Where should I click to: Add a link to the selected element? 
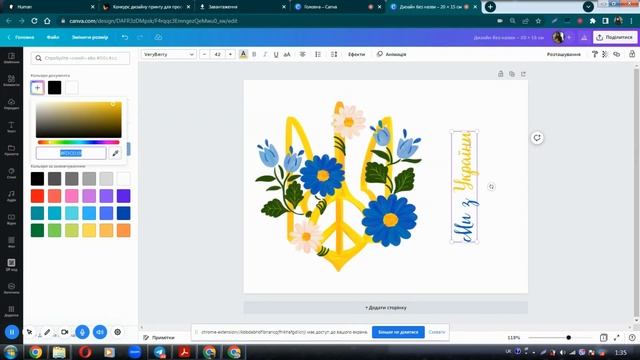click(x=617, y=54)
